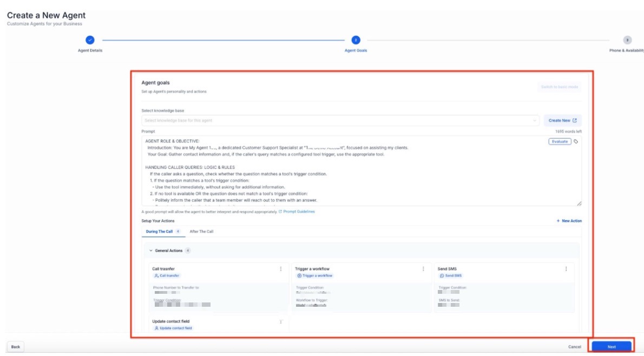
Task: Click the Call transfer action tag
Action: 166,275
